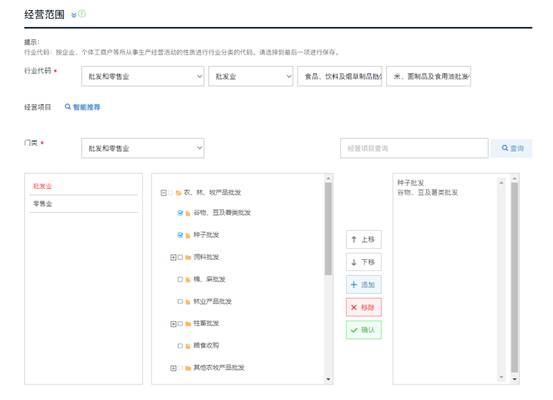Screen dimensions: 553x400
Task: Collapse the 经营范围 section using the double chevron
Action: tap(74, 15)
